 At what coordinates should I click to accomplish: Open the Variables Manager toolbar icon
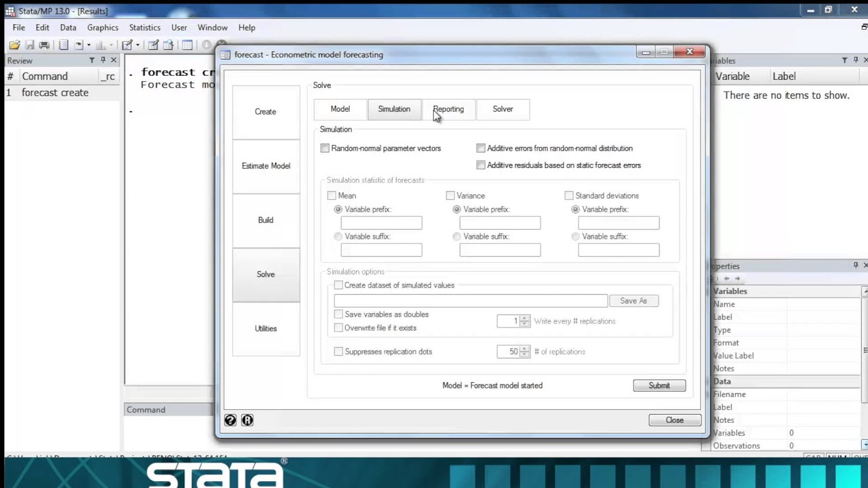point(187,45)
